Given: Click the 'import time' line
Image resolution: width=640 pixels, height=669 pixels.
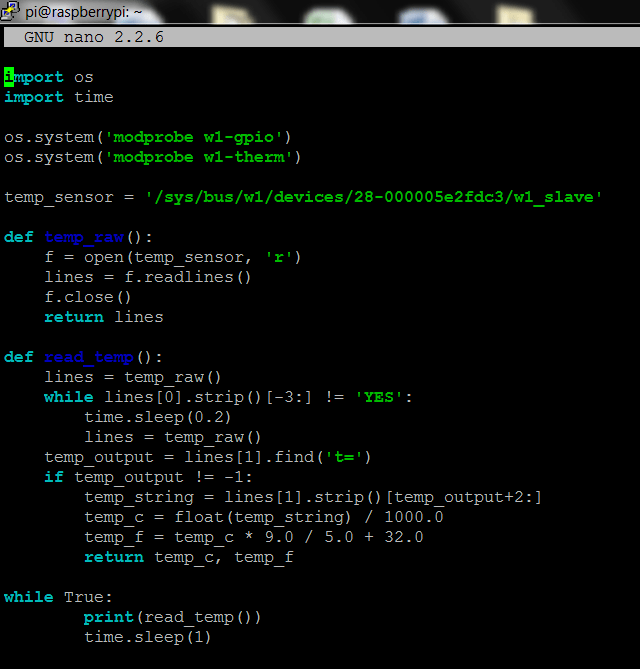Looking at the screenshot, I should coord(58,97).
